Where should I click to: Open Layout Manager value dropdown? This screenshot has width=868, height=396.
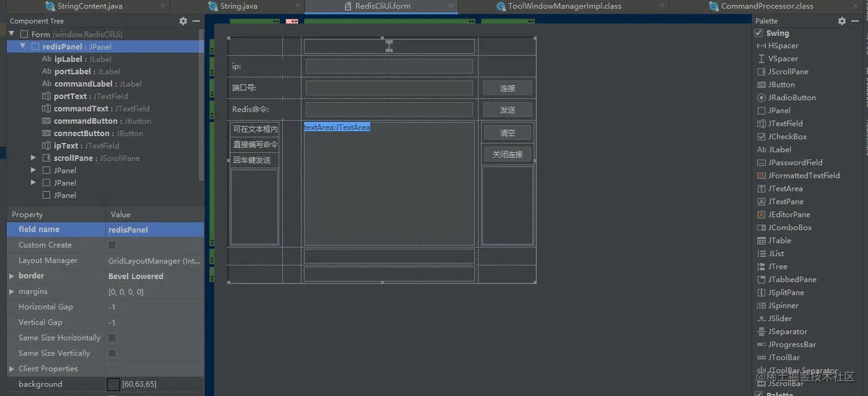pos(155,260)
